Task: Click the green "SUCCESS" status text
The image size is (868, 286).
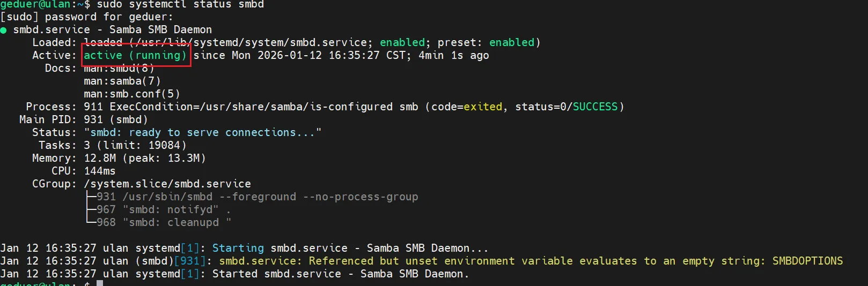Action: point(595,107)
